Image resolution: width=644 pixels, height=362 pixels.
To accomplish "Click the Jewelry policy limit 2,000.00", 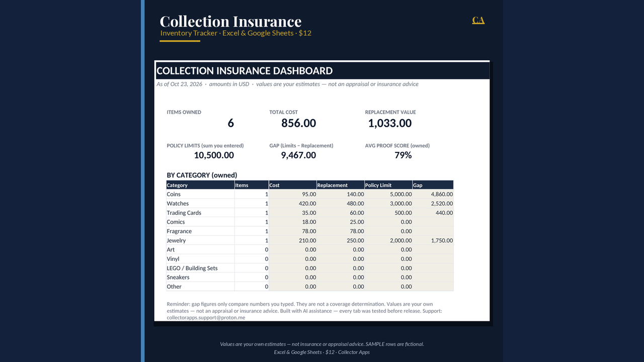I will point(388,240).
